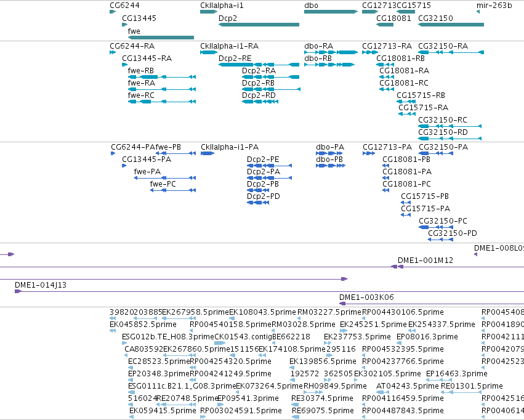Select the 'RM03227.5prime' EST label

point(329,312)
